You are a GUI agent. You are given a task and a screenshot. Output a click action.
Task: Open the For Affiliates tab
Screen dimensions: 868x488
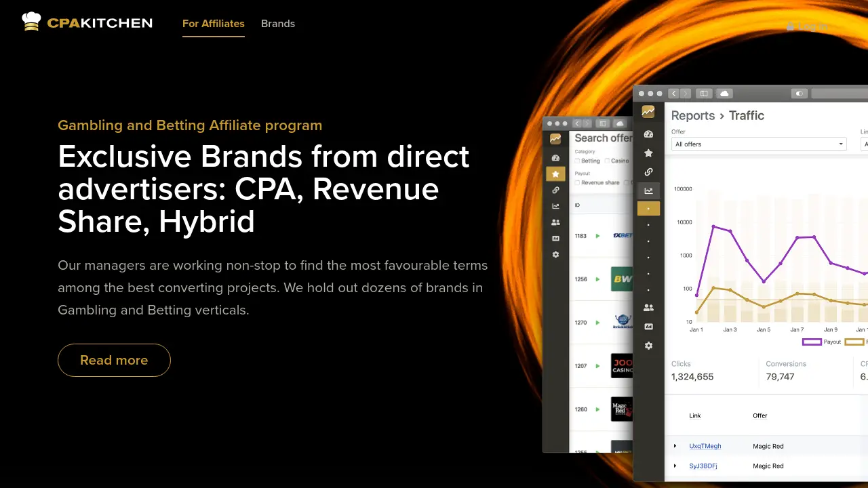coord(214,24)
